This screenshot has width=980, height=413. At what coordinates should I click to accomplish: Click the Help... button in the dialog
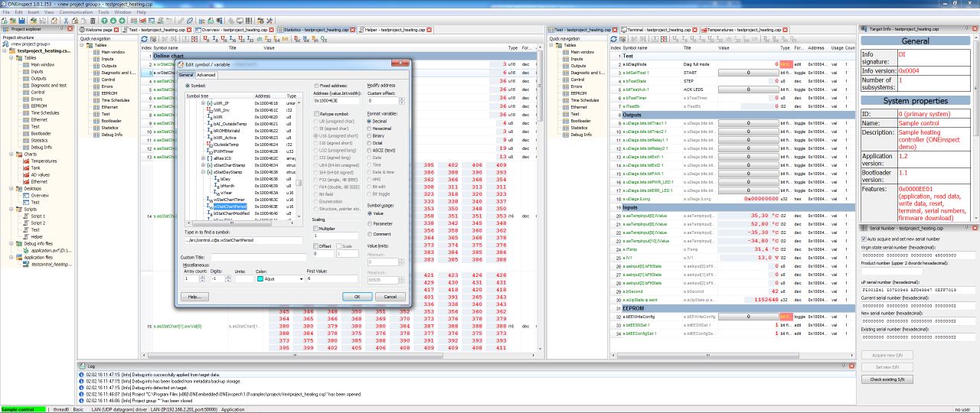pyautogui.click(x=194, y=297)
